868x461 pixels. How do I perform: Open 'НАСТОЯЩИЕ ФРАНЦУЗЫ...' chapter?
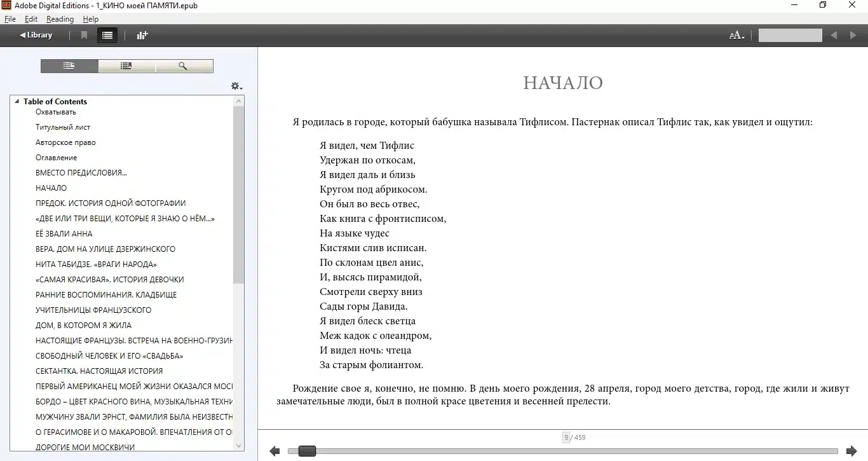coord(134,341)
